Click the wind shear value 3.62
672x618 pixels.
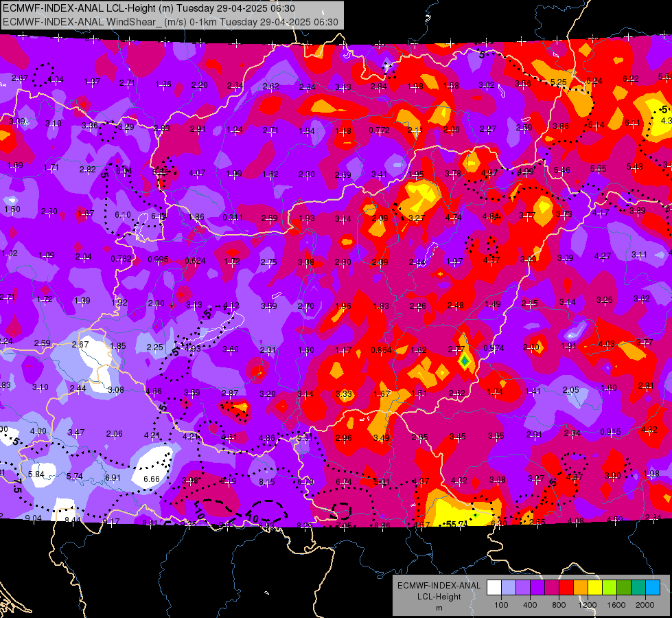click(x=642, y=299)
